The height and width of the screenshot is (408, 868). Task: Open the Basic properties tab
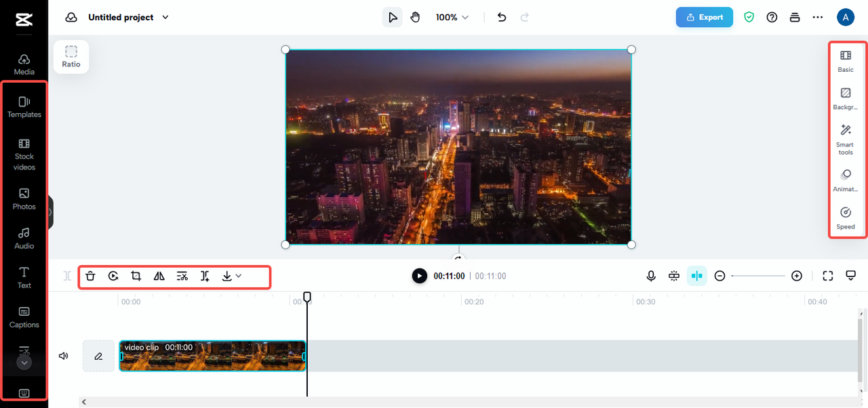[x=846, y=61]
